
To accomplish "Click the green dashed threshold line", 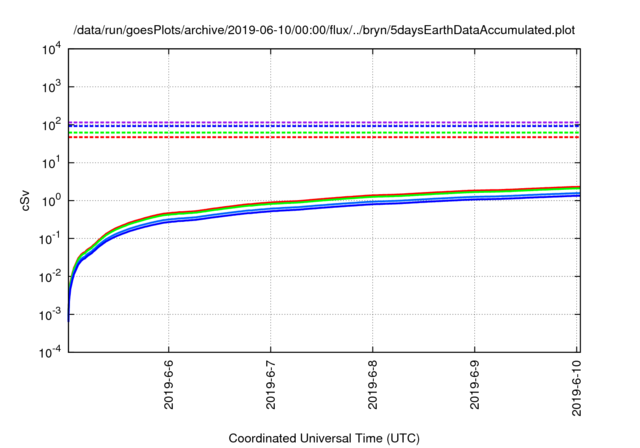I will [324, 133].
